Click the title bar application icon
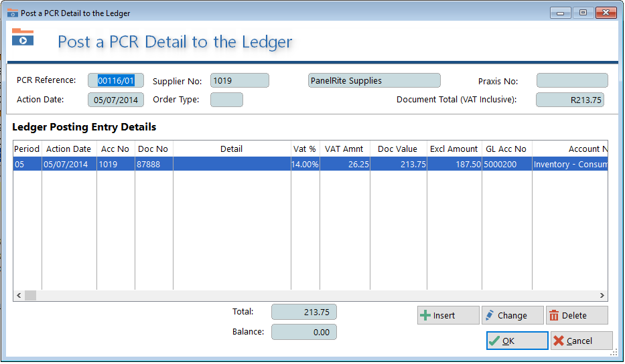The width and height of the screenshot is (625, 364). 12,13
